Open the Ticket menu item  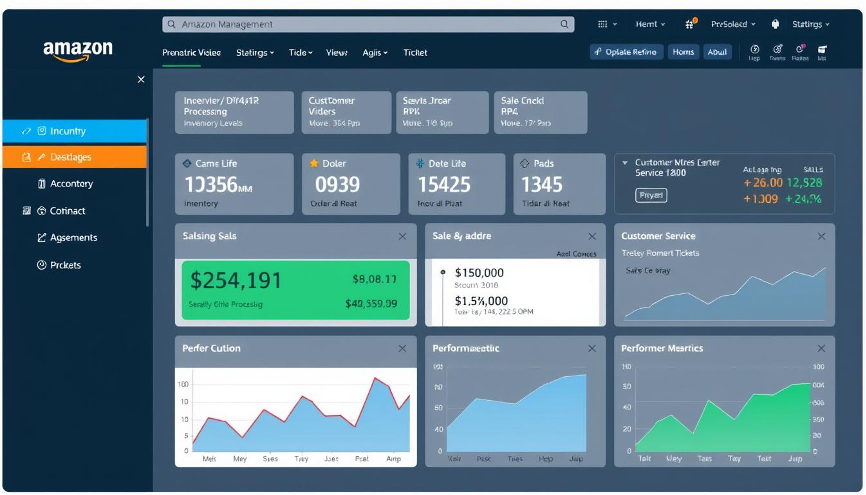415,52
